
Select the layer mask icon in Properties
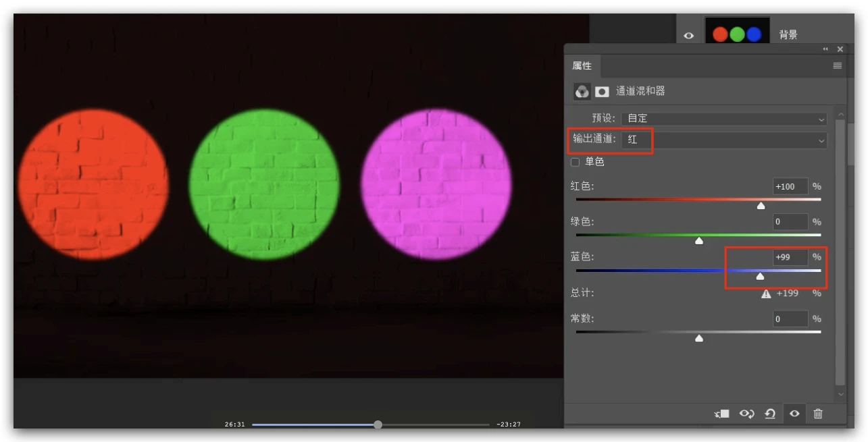602,92
